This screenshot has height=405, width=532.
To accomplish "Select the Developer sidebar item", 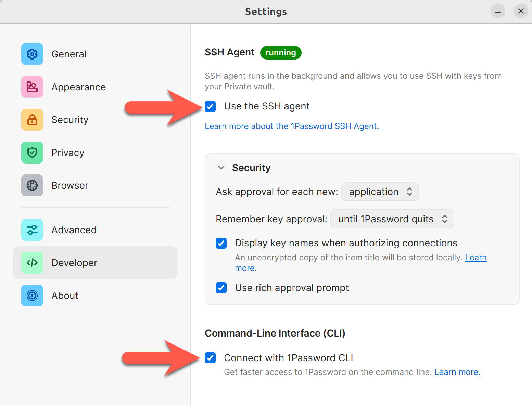I will (95, 263).
